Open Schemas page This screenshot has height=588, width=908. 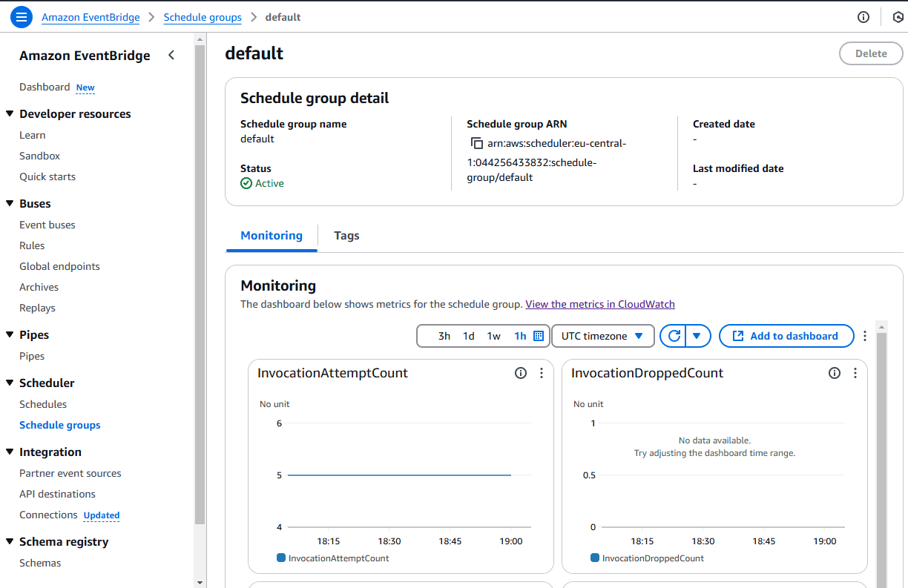point(40,563)
